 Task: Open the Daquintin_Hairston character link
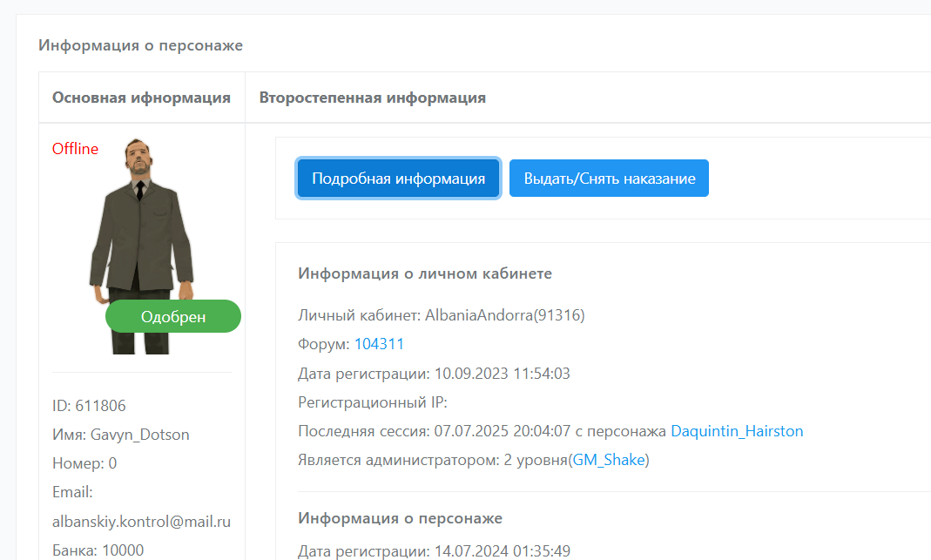[737, 431]
